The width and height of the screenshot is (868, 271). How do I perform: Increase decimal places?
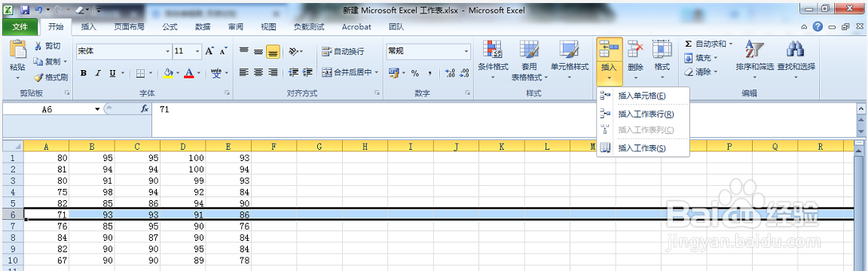coord(450,73)
